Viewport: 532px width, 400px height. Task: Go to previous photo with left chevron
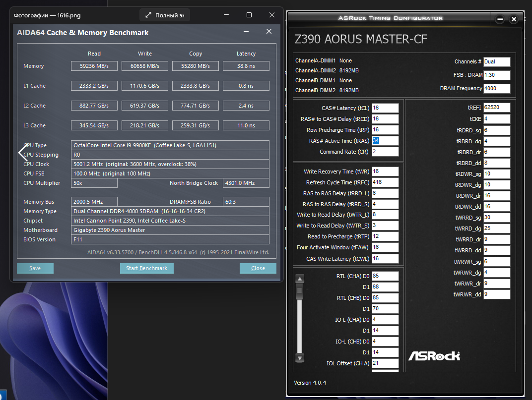pyautogui.click(x=23, y=153)
